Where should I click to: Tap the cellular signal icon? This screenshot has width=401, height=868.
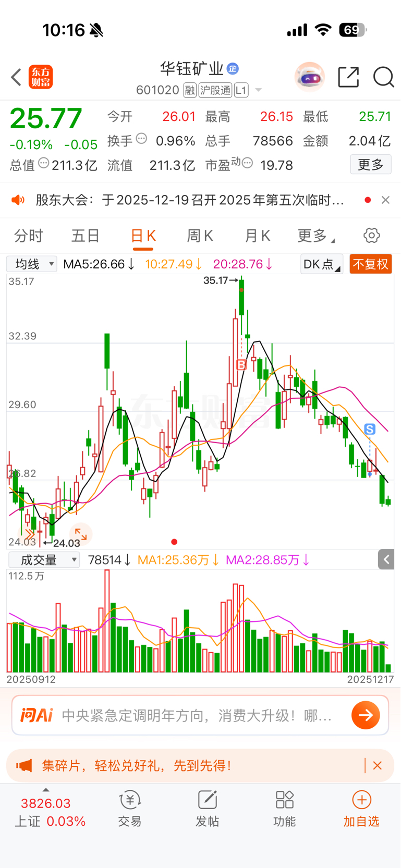(297, 31)
